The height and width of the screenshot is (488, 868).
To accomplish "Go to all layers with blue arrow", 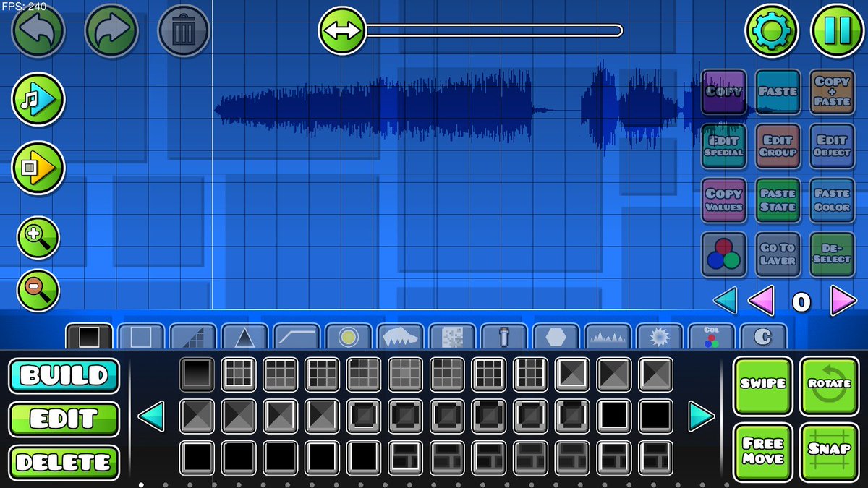I will pos(726,301).
